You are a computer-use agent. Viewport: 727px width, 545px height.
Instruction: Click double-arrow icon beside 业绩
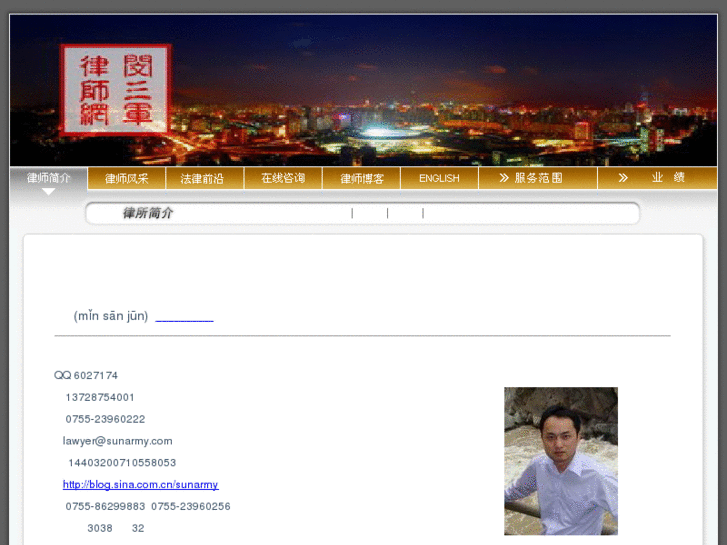click(x=623, y=178)
